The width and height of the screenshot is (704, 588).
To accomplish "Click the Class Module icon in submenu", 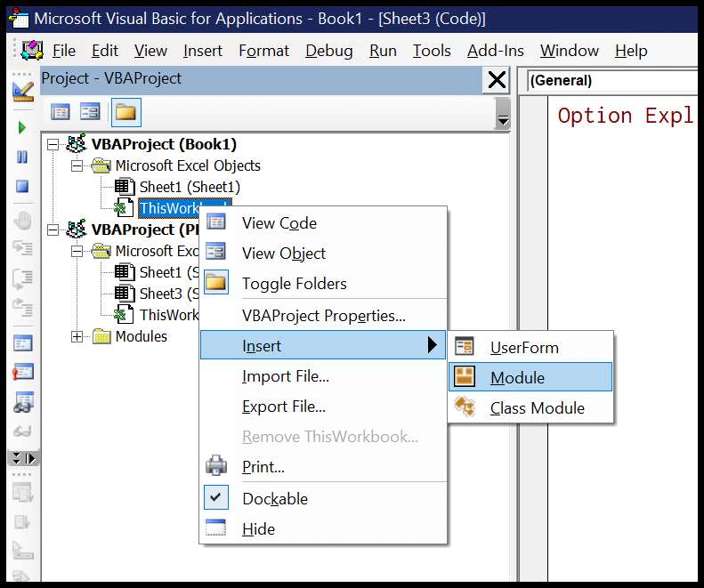I will (x=465, y=407).
